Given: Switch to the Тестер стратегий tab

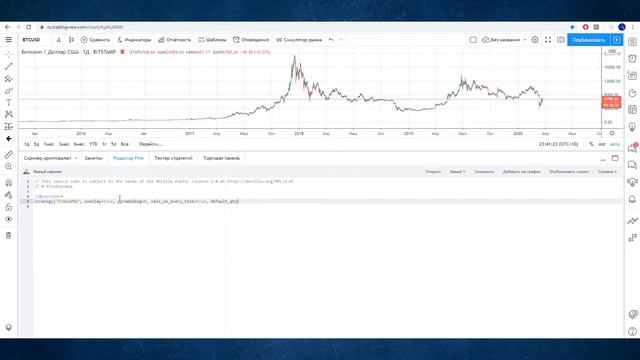Looking at the screenshot, I should [x=173, y=158].
